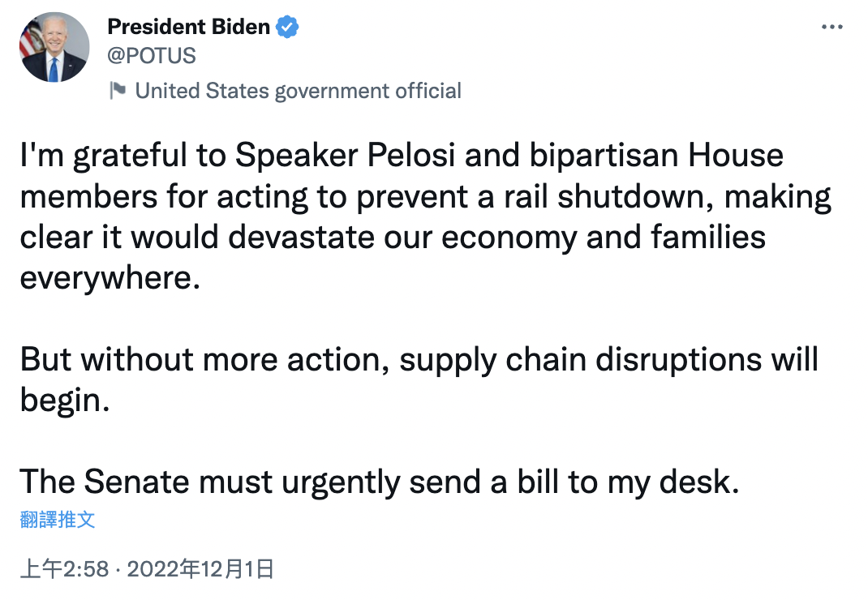
Task: Click the blue verified checkmark badge
Action: [x=286, y=27]
